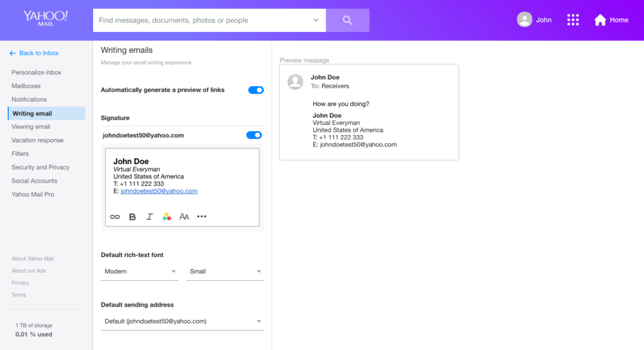644x350 pixels.
Task: Click the John profile avatar
Action: pyautogui.click(x=524, y=20)
